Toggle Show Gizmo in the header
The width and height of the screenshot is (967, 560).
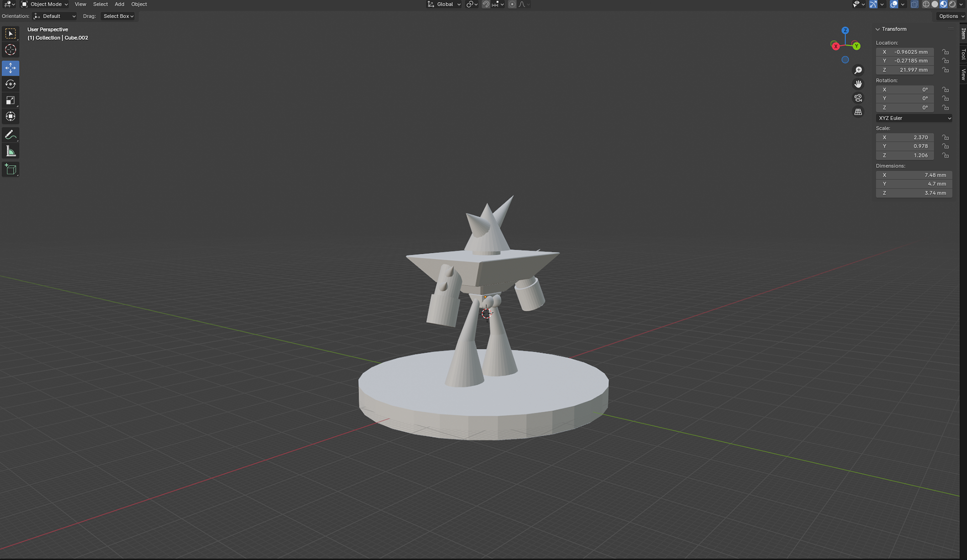[x=873, y=4]
